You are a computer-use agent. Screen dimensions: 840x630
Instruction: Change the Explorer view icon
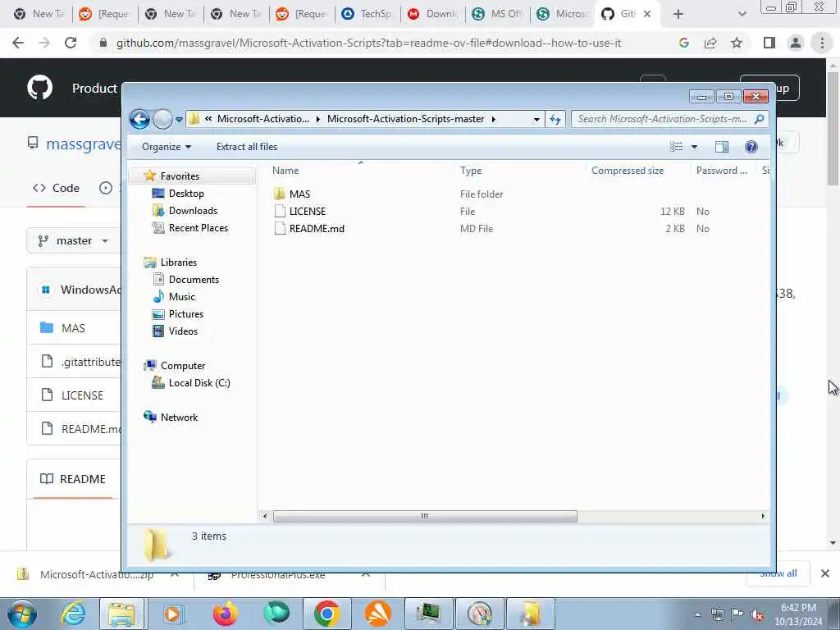[x=677, y=147]
